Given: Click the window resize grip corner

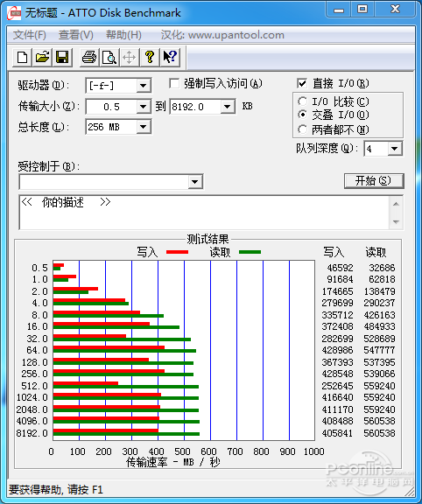Looking at the screenshot, I should click(x=410, y=491).
